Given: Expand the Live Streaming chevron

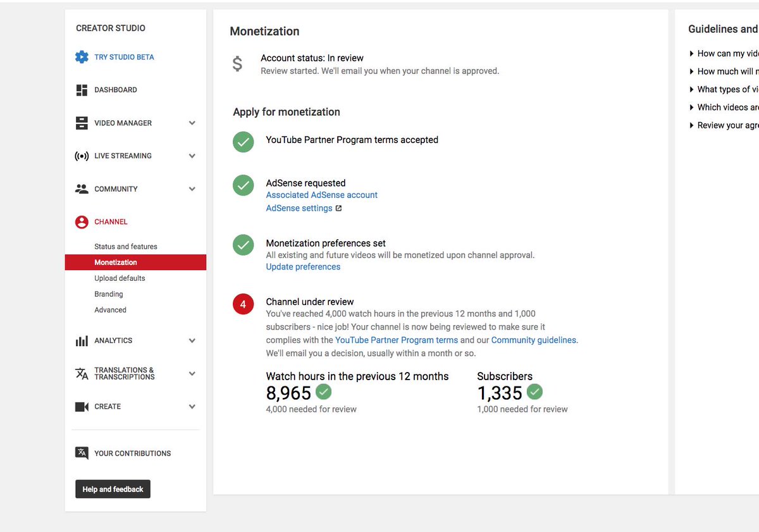Looking at the screenshot, I should click(192, 156).
